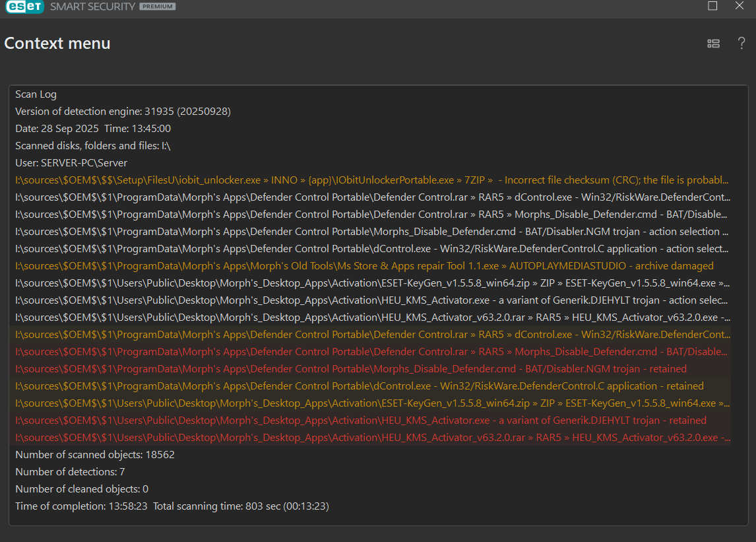
Task: Click the ESET logo in title bar
Action: 24,7
